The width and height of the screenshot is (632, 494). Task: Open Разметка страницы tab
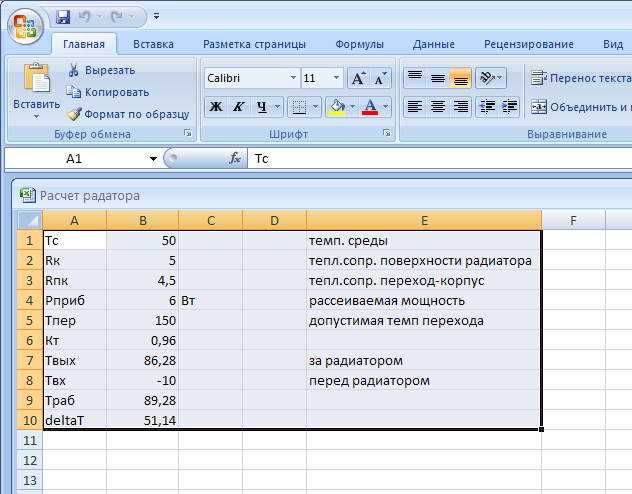(x=254, y=44)
